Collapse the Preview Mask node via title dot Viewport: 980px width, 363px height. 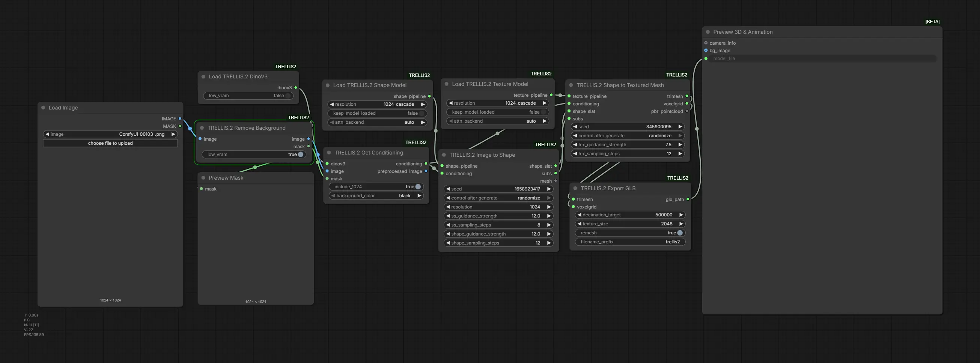pos(203,177)
